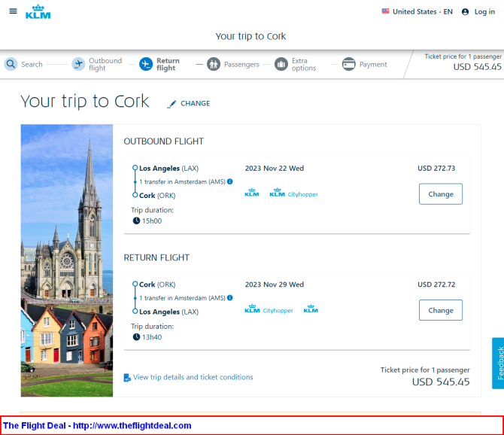Image resolution: width=504 pixels, height=435 pixels.
Task: Change the return flight
Action: pyautogui.click(x=441, y=310)
